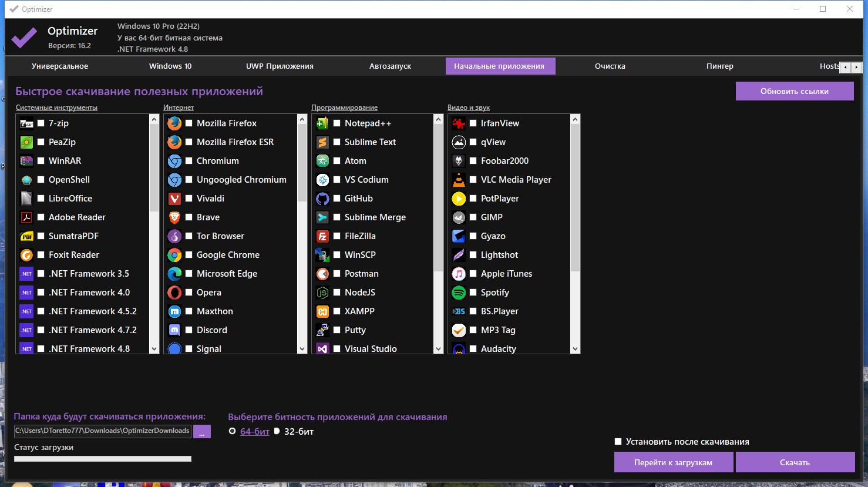Click the Tor Browser icon

[174, 236]
